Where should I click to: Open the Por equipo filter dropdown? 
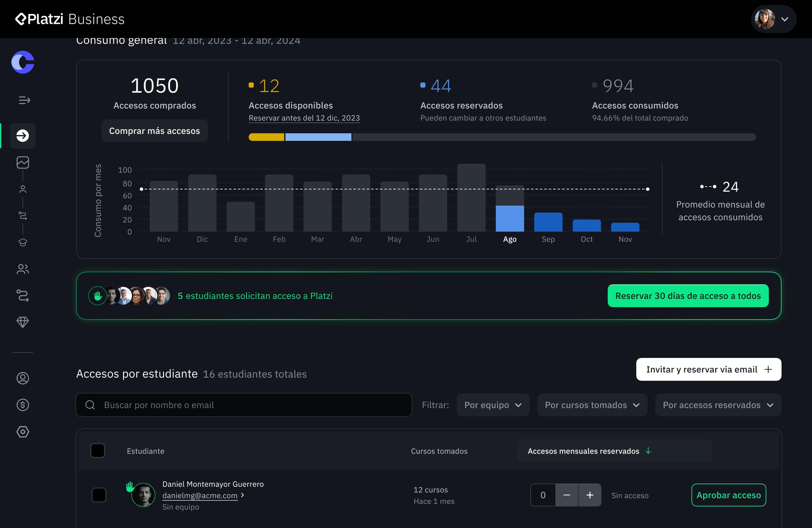pos(493,405)
